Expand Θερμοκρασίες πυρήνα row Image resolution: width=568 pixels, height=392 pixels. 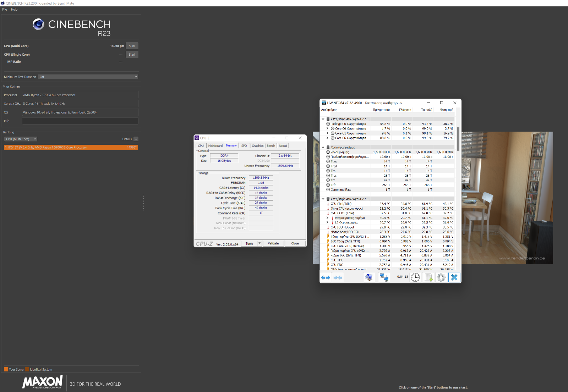point(327,218)
